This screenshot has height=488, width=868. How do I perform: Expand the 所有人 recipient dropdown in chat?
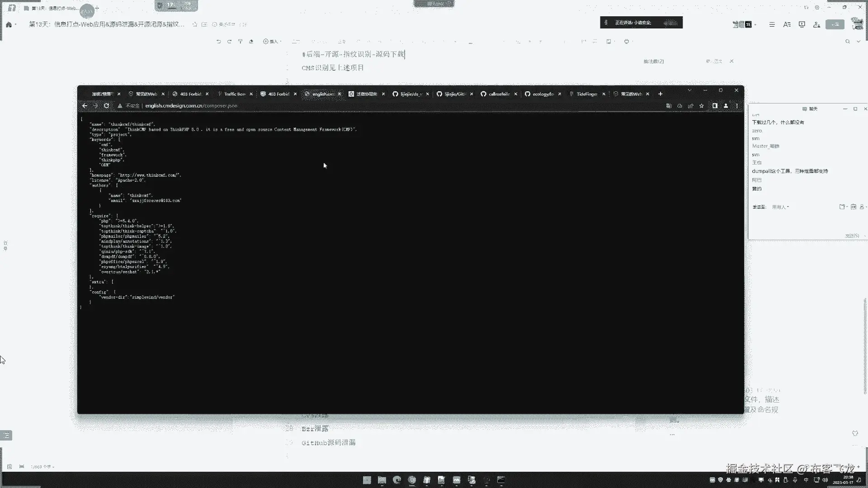(781, 207)
